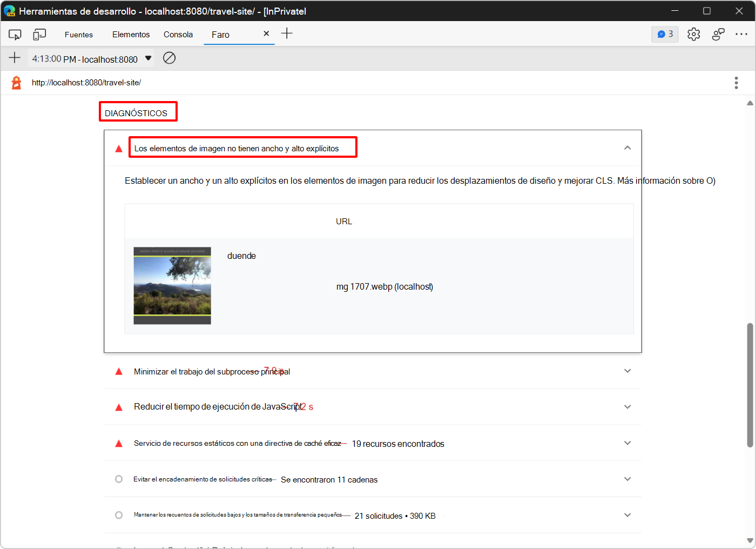Click the lighthouse icon next to the URL
756x549 pixels.
point(15,82)
